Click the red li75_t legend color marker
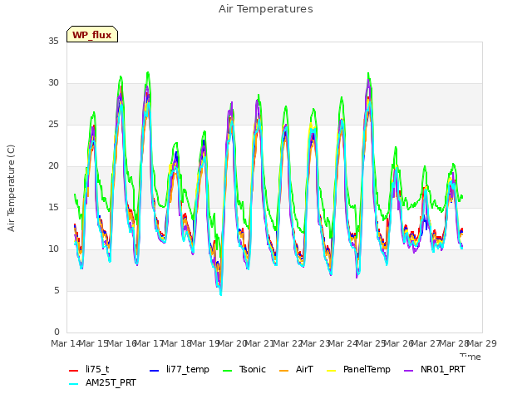 click(74, 371)
